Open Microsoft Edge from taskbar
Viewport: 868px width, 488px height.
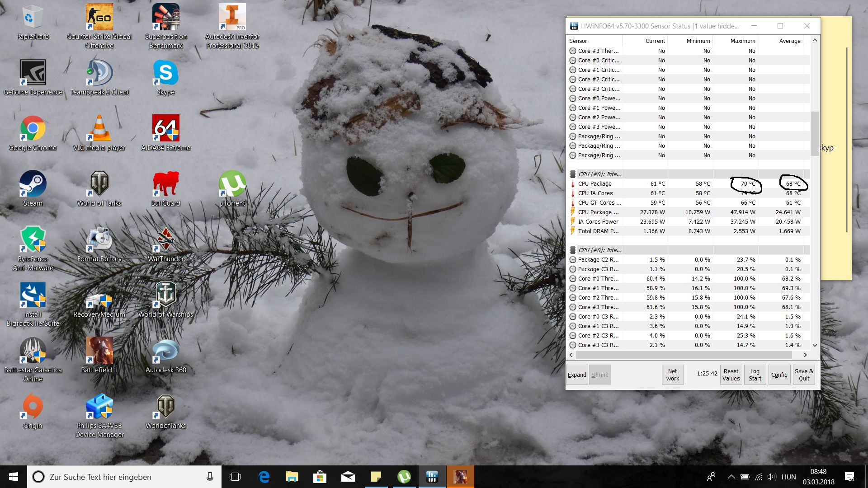pos(264,477)
